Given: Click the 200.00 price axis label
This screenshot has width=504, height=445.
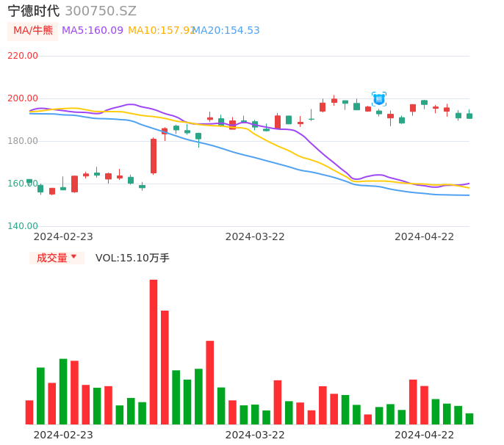Looking at the screenshot, I should pos(23,98).
